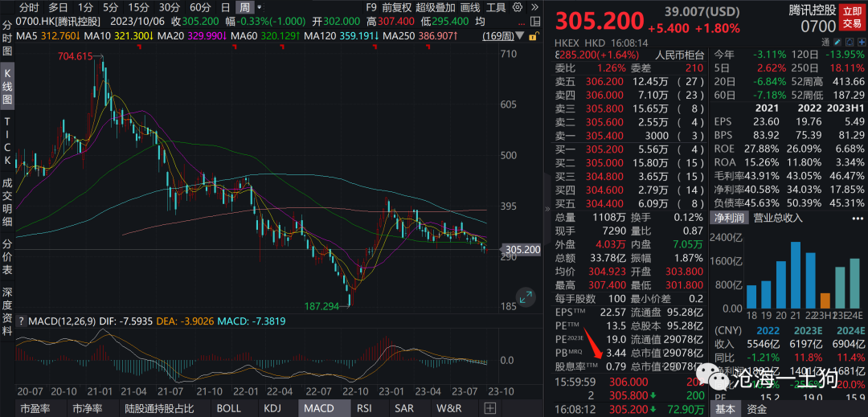Add a new indicator tab with plus
This screenshot has height=417, width=868.
pyautogui.click(x=489, y=408)
